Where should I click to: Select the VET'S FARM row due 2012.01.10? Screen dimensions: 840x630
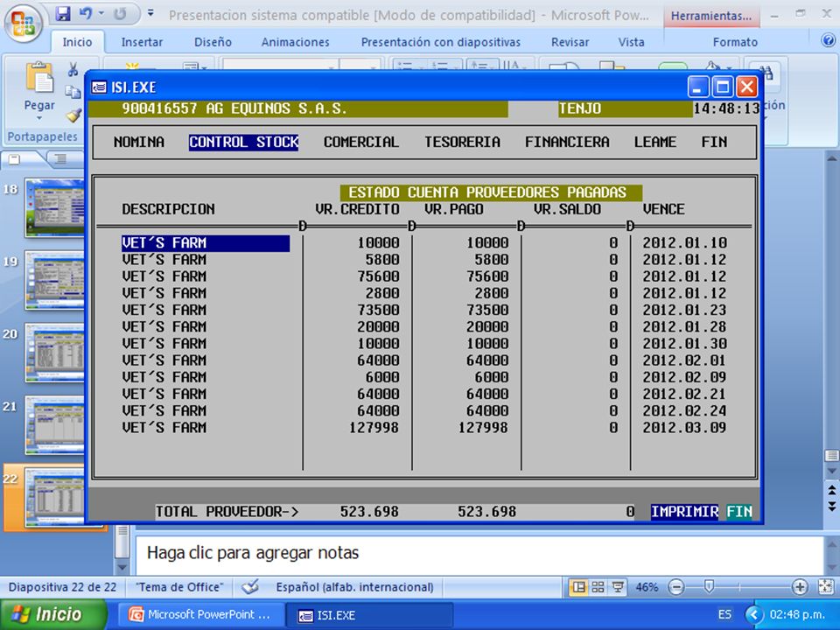(x=424, y=242)
